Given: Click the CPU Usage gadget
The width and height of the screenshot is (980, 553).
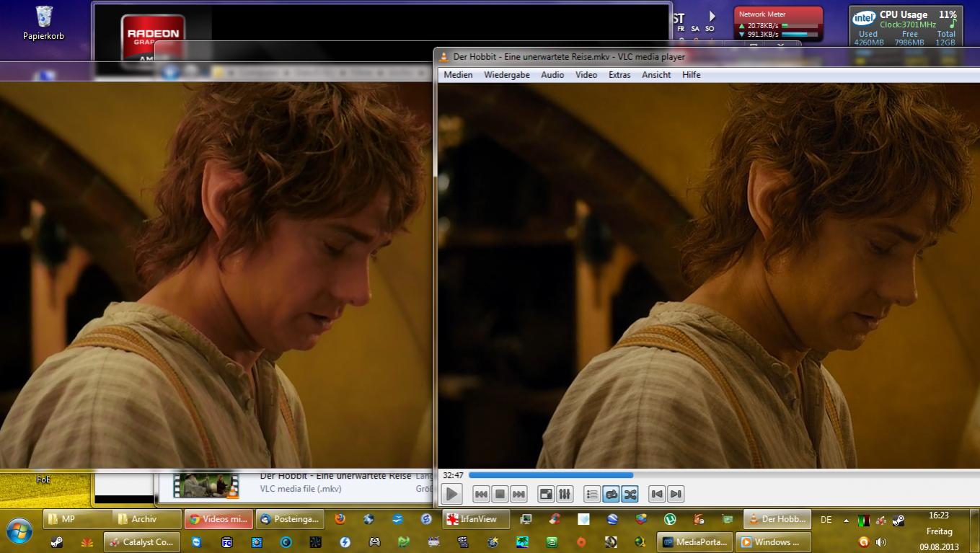Looking at the screenshot, I should click(906, 27).
